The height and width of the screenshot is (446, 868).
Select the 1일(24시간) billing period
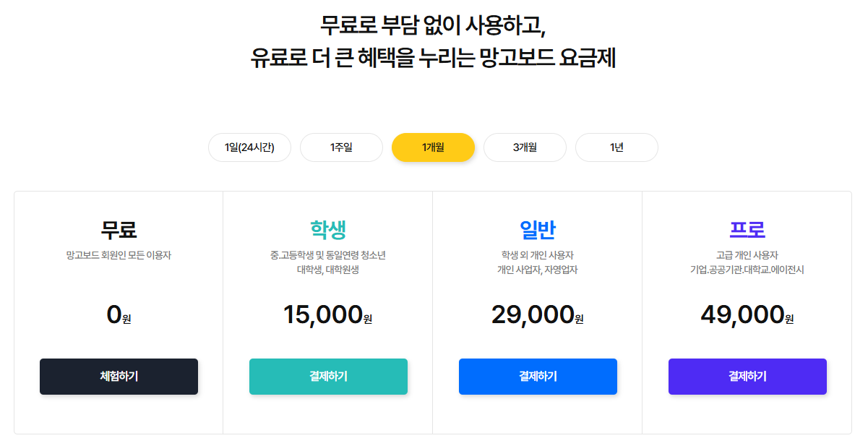click(249, 147)
